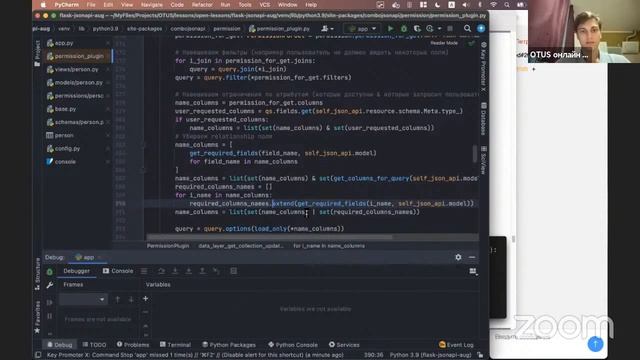Click Evaluate Expression calculator icon

click(x=233, y=271)
